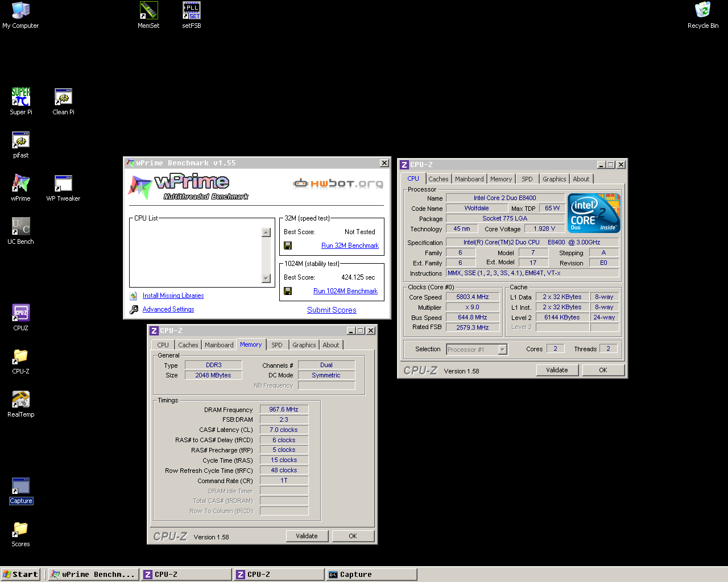Image resolution: width=728 pixels, height=582 pixels.
Task: Activate wPrime Benchmark taskbar button
Action: click(93, 575)
